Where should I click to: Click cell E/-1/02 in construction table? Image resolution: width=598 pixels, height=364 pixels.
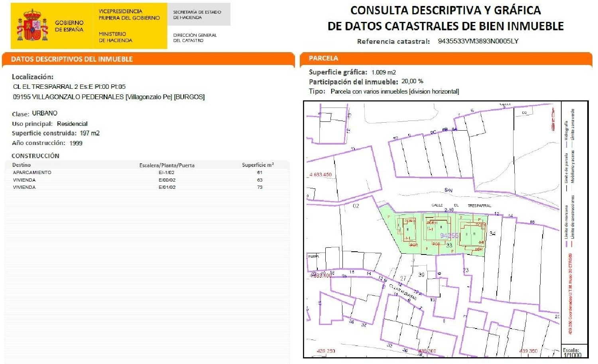click(167, 172)
